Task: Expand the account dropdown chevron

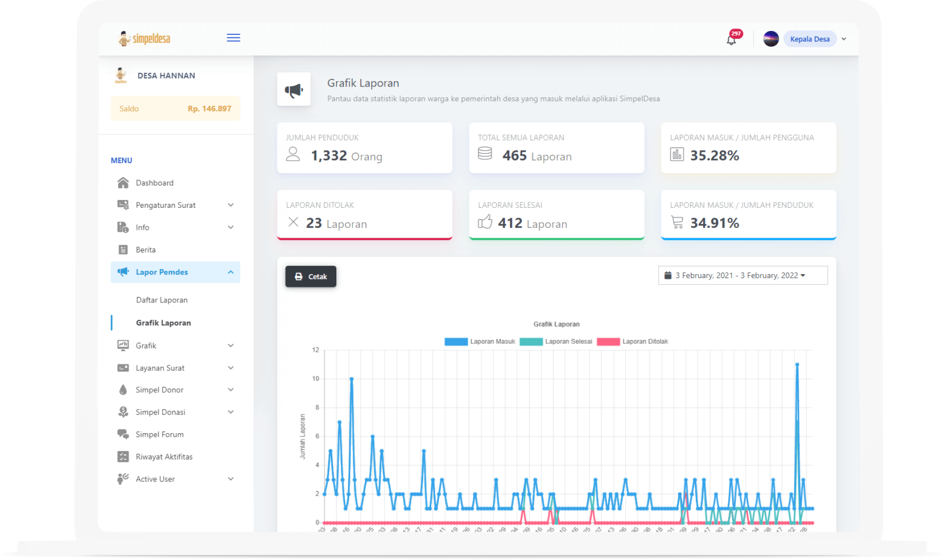Action: tap(844, 39)
